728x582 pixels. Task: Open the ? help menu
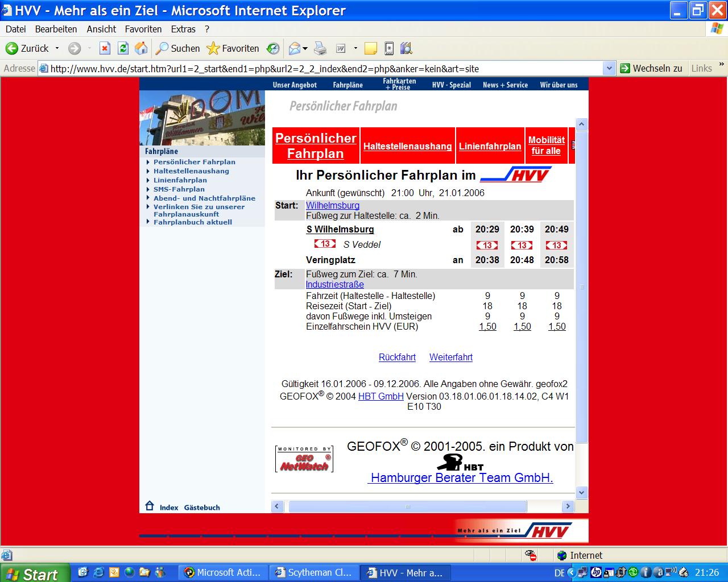coord(207,29)
